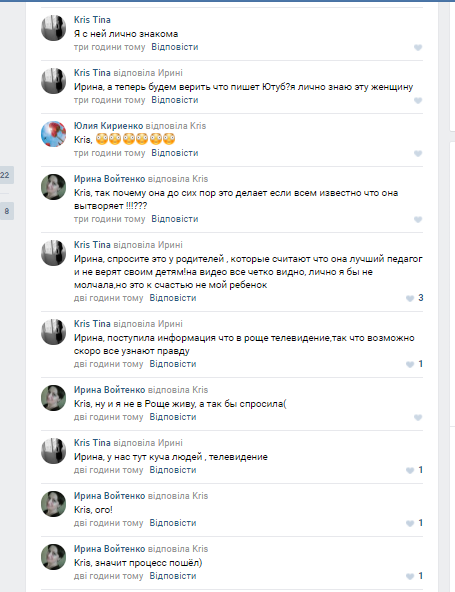Like the comment ending 'вытворяет !!!???'
Screen dimensions: 455x592
click(418, 219)
